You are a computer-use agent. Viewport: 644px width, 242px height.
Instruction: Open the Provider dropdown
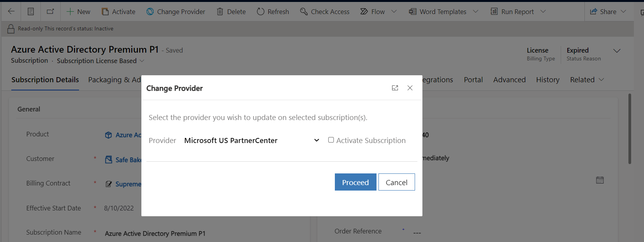(252, 140)
